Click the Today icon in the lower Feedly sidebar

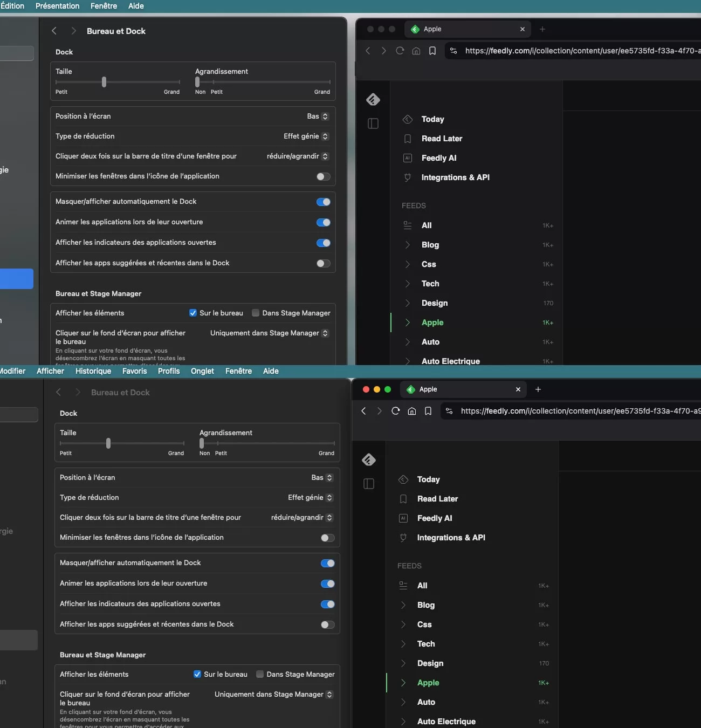pyautogui.click(x=403, y=479)
